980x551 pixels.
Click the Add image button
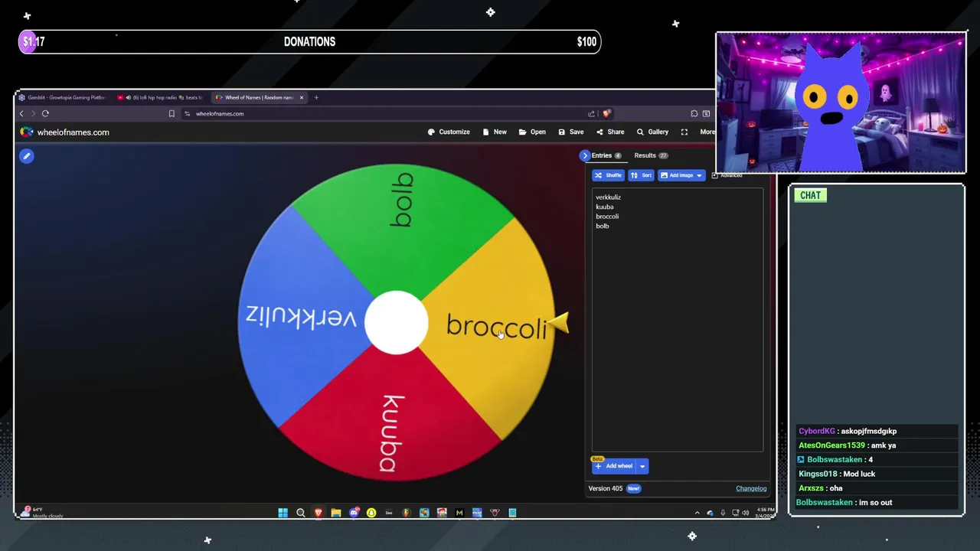click(676, 175)
